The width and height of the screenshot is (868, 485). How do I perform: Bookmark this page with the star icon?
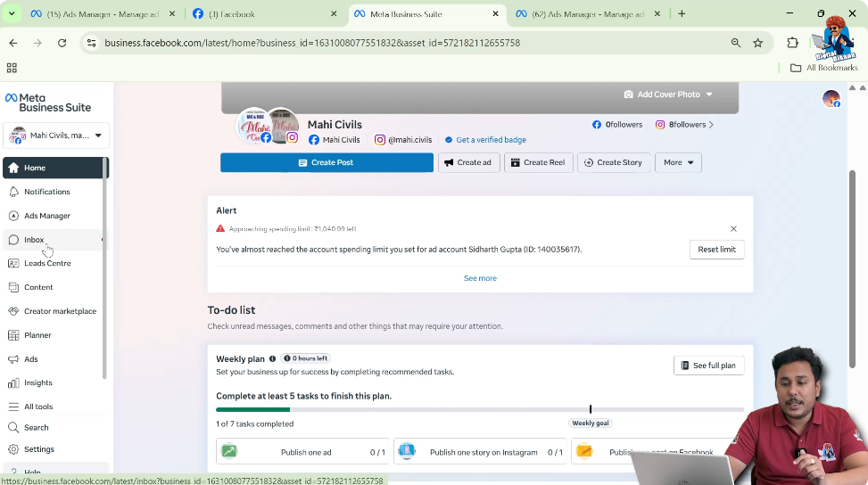coord(758,43)
